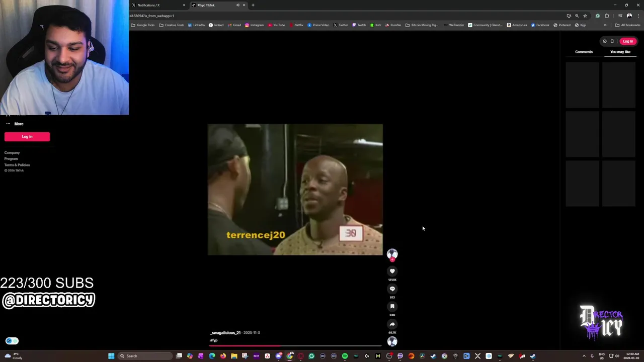The width and height of the screenshot is (644, 362).
Task: Launch Spotify from the taskbar
Action: (345, 356)
